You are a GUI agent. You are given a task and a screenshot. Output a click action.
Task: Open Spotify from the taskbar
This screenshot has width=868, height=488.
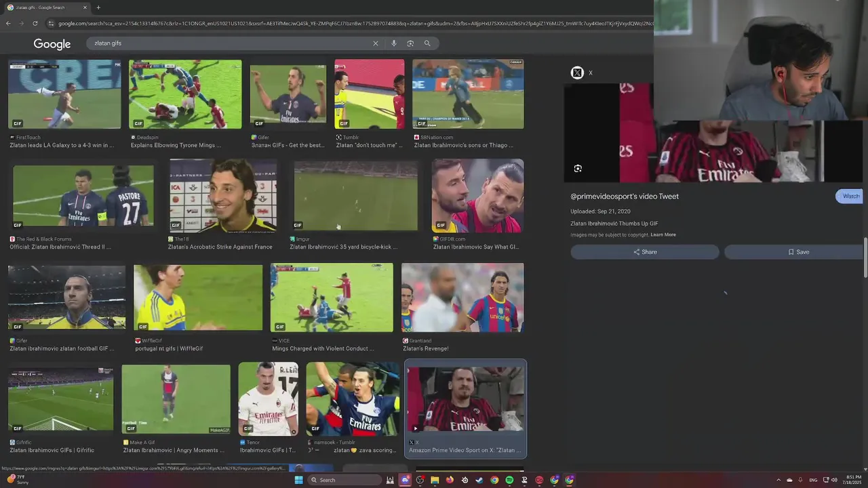(509, 480)
